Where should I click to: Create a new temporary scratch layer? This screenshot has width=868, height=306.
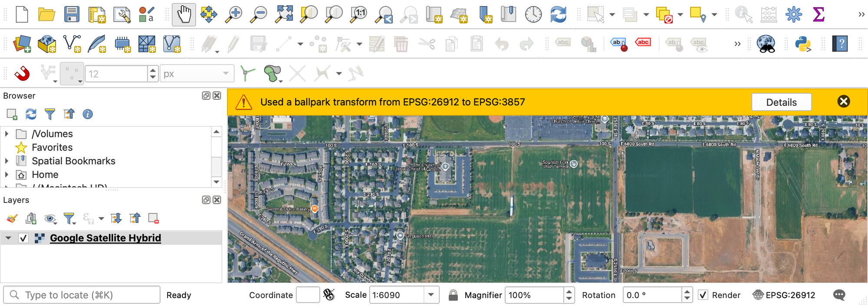click(x=122, y=43)
